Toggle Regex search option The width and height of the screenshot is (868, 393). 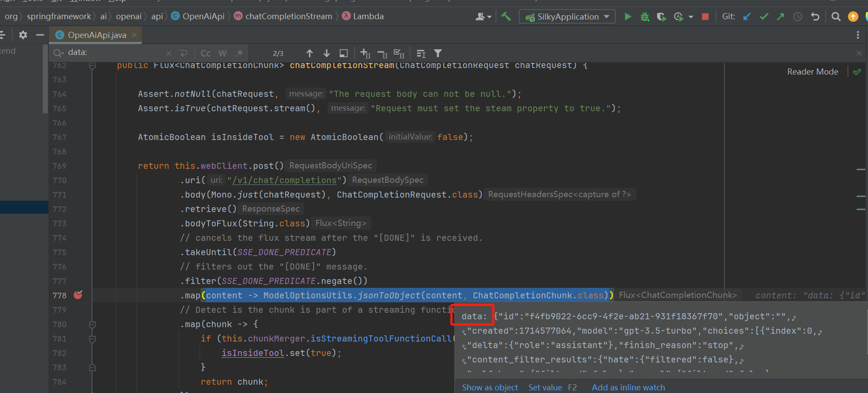coord(239,53)
